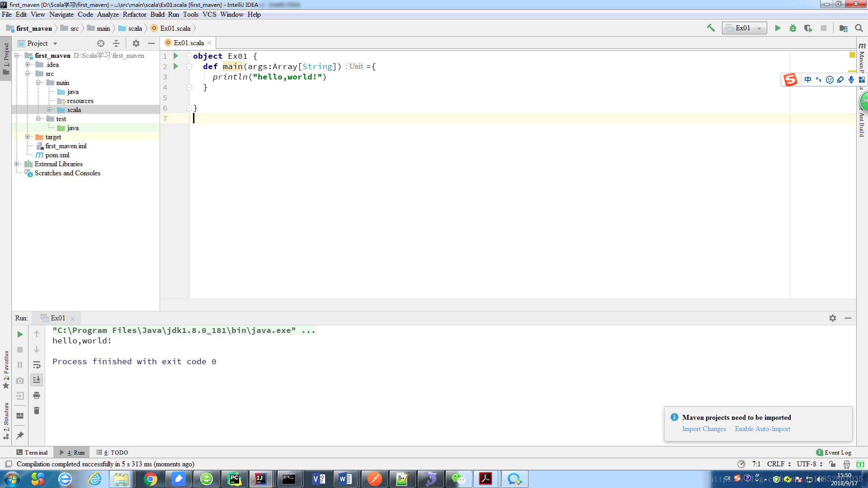Click the yellow warning marker in editor stripe
868x488 pixels.
pyautogui.click(x=852, y=55)
